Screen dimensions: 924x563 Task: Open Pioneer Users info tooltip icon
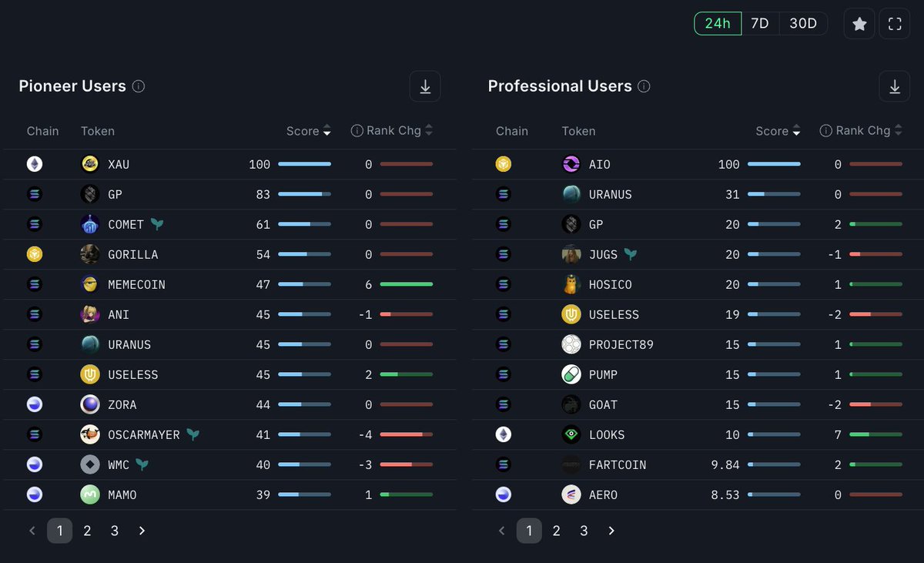139,86
